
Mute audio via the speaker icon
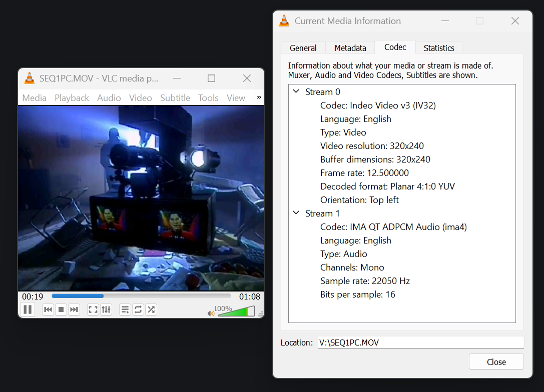[x=211, y=313]
